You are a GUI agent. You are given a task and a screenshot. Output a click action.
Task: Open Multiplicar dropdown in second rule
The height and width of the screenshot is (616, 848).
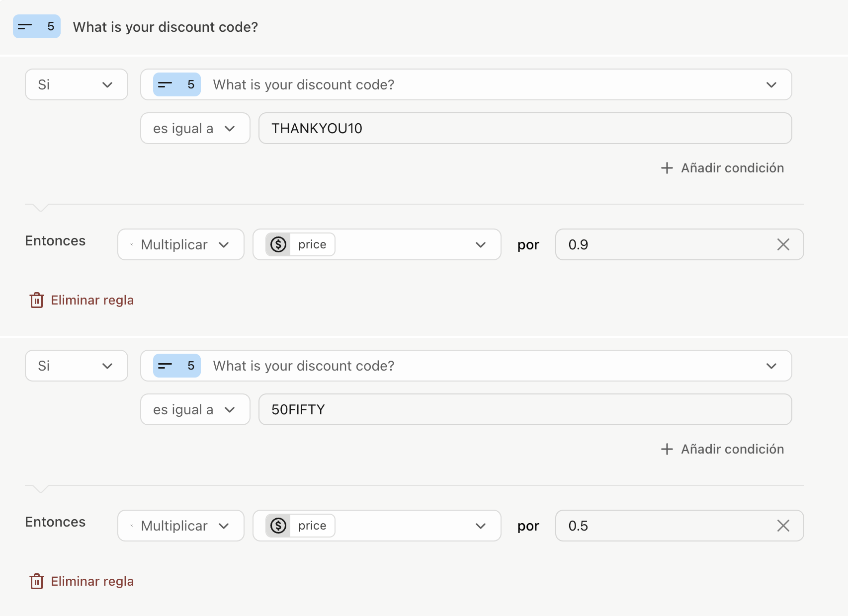[x=181, y=526]
